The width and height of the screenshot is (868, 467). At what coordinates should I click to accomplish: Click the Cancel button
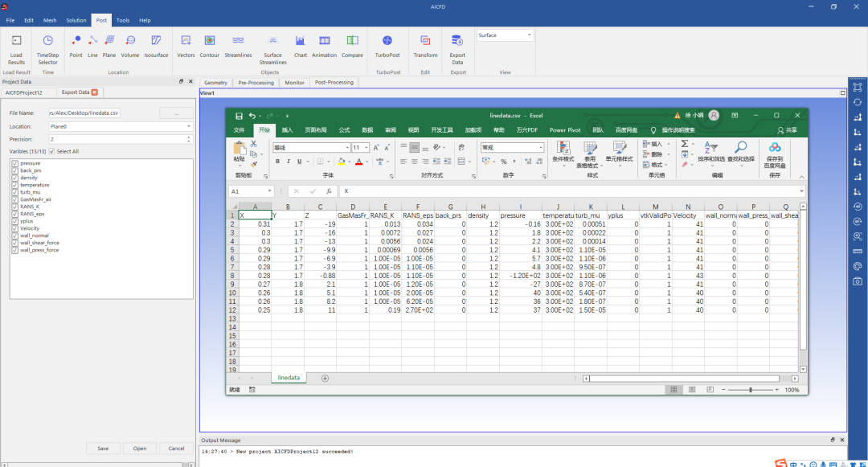pos(176,449)
